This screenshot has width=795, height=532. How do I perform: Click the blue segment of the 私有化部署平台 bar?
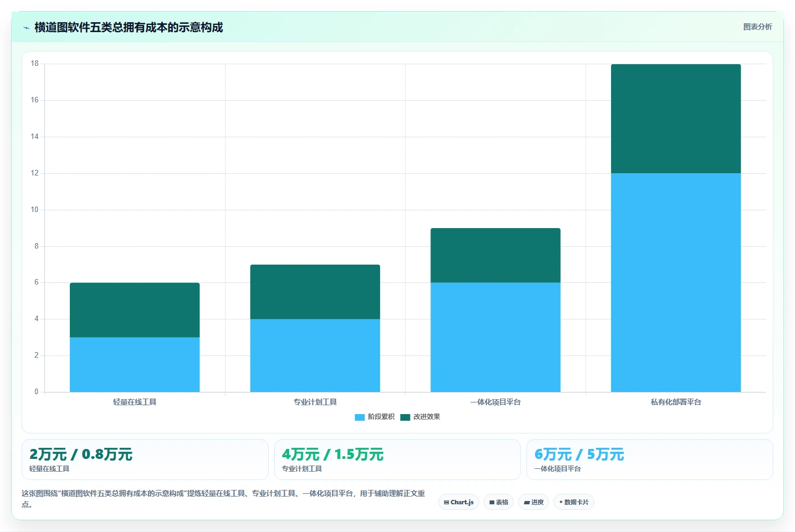(x=676, y=282)
